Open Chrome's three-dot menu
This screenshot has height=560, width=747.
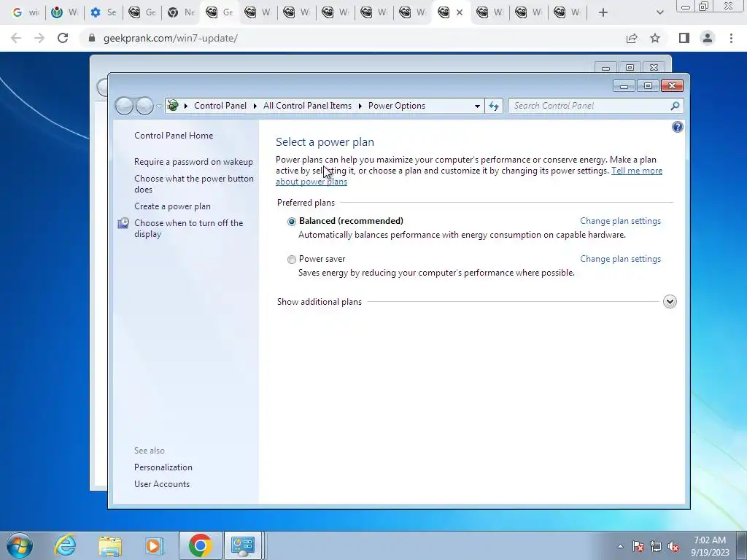tap(731, 38)
